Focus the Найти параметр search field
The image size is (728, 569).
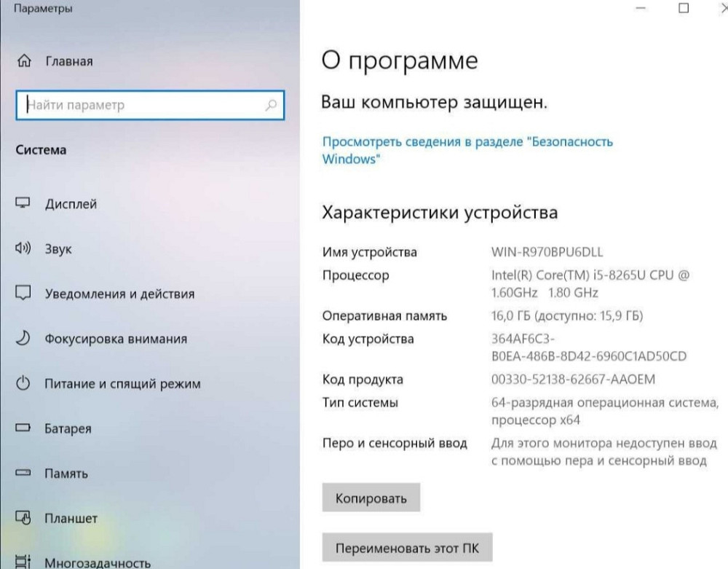[142, 105]
